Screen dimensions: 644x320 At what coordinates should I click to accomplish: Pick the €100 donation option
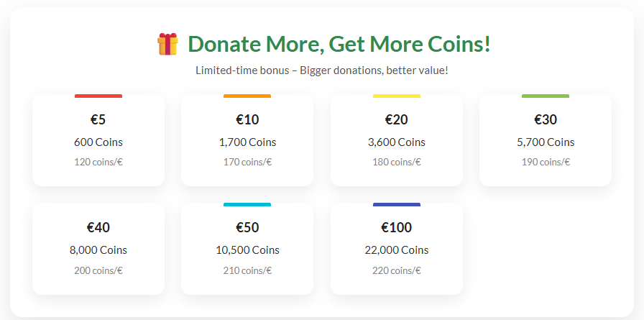click(397, 249)
